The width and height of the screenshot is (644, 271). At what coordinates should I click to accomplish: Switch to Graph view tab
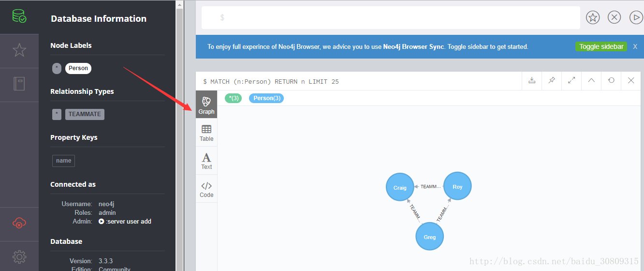(x=206, y=105)
